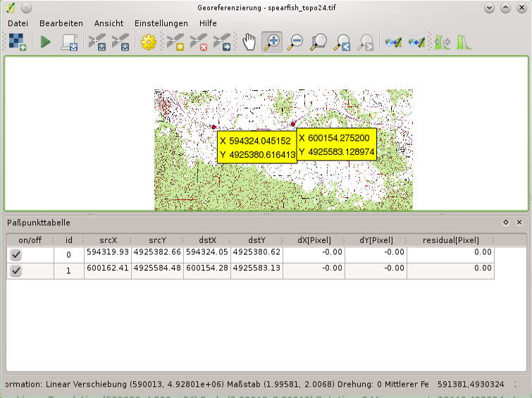This screenshot has height=398, width=532.
Task: Select the dstX cell 600154.28
Action: [207, 270]
